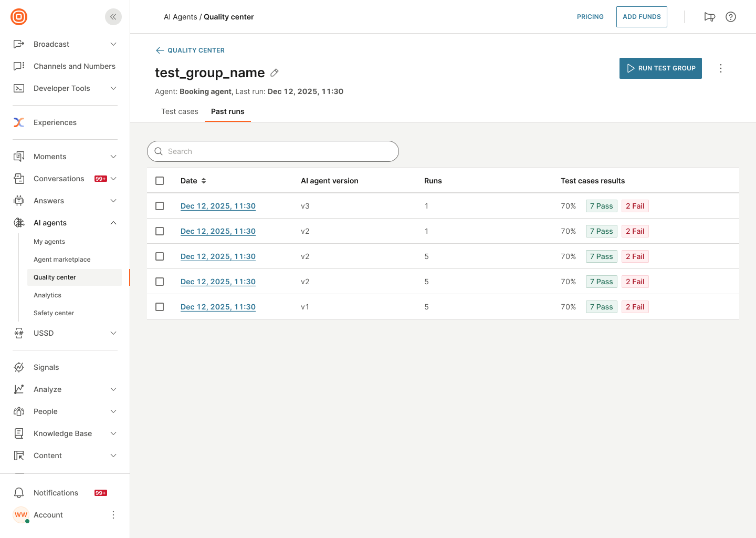Image resolution: width=756 pixels, height=538 pixels.
Task: Edit test_group_name using the pencil icon
Action: click(x=274, y=73)
